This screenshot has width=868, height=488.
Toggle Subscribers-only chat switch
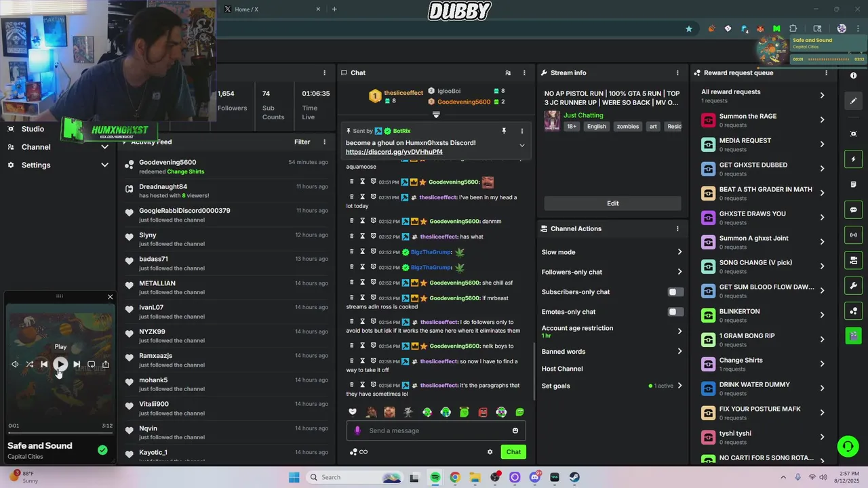675,292
